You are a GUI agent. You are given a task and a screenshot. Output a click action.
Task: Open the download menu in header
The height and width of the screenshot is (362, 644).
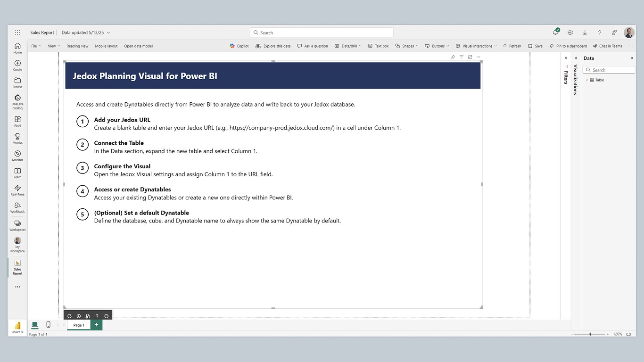pyautogui.click(x=585, y=33)
